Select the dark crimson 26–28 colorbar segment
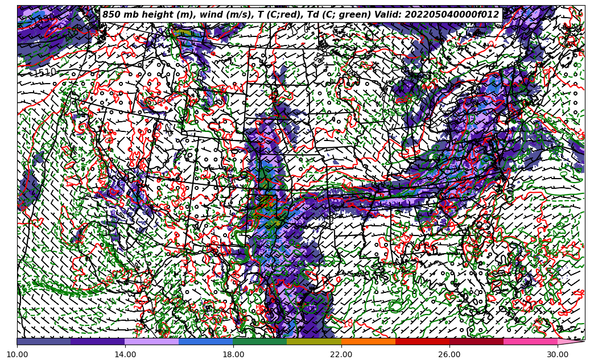This screenshot has height=364, width=590. tap(476, 341)
